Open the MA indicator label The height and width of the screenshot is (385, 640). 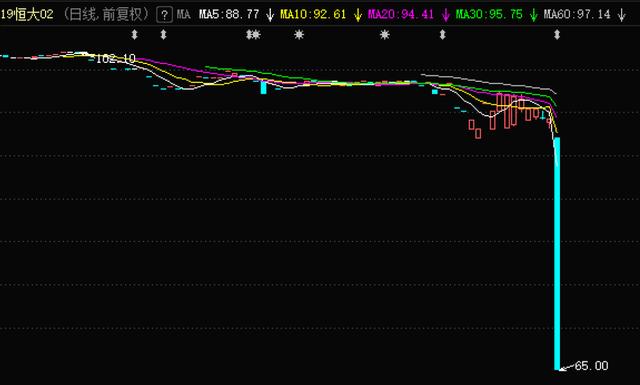pyautogui.click(x=184, y=15)
